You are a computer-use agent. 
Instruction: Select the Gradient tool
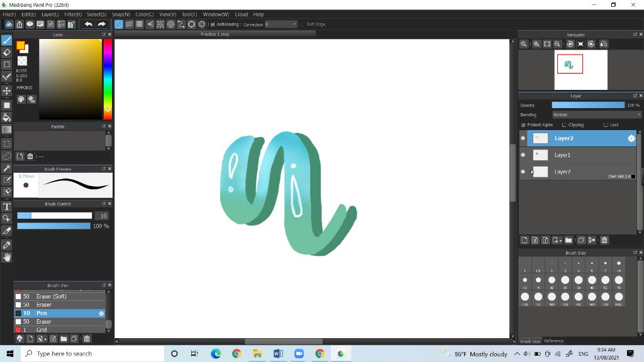(6, 129)
